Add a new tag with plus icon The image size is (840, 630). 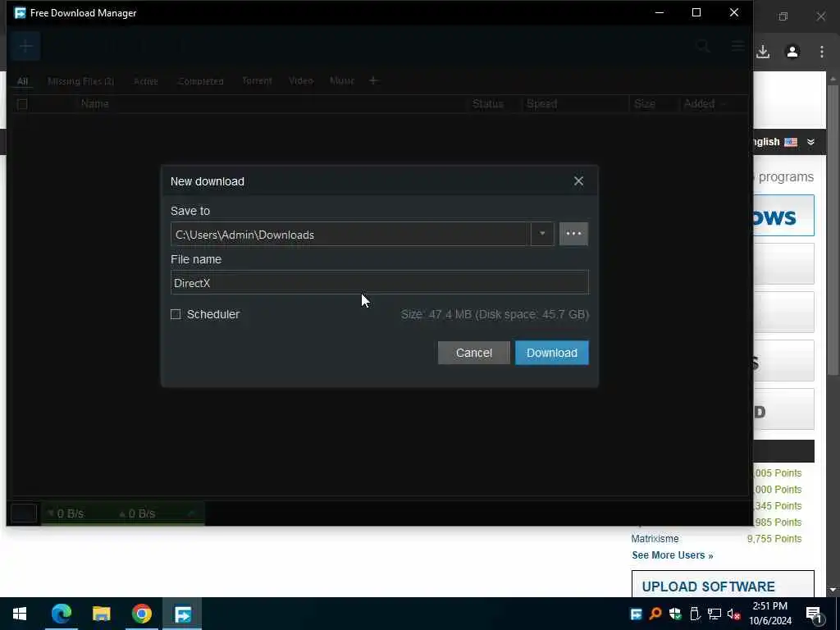[x=373, y=80]
